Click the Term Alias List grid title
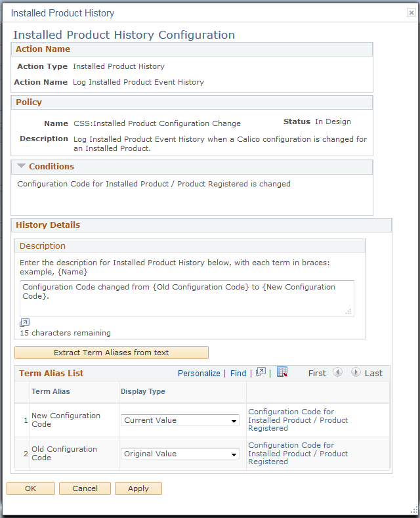 pyautogui.click(x=51, y=374)
